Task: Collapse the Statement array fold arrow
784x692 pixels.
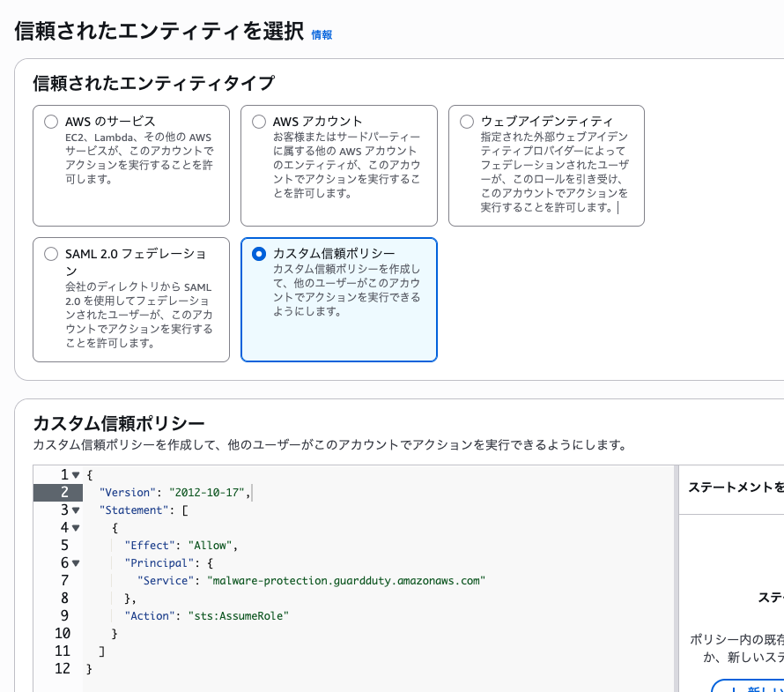Action: click(76, 510)
